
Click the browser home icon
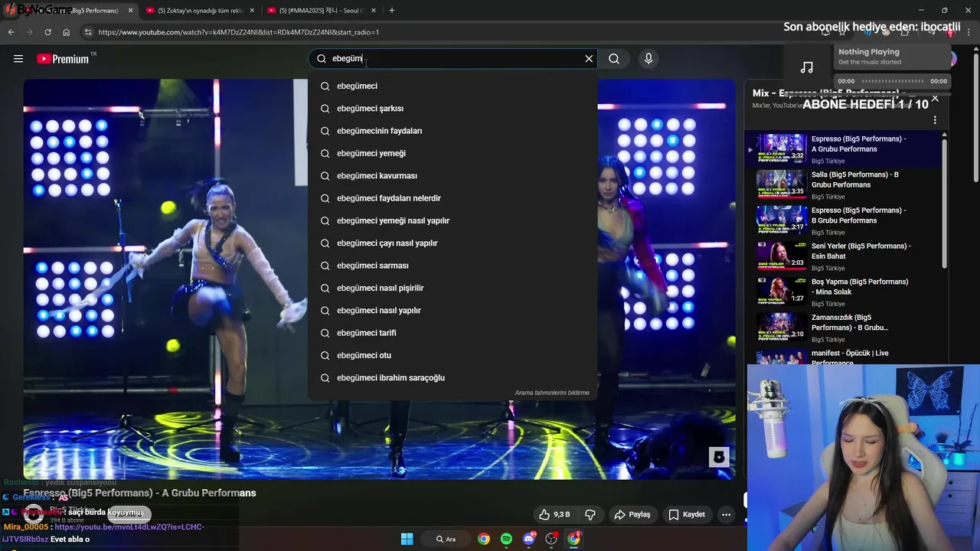click(x=66, y=32)
